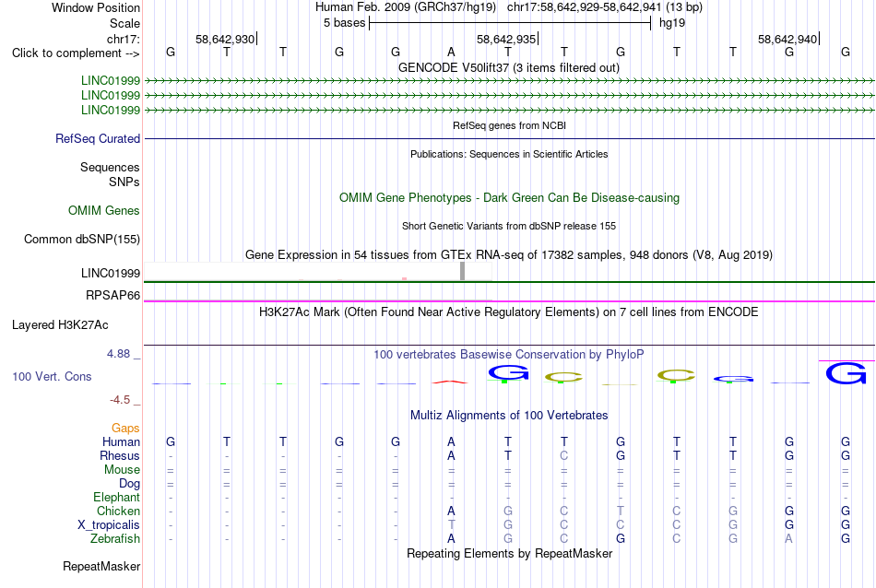Click the 'T' base in the X_tropicalis row

pos(452,525)
